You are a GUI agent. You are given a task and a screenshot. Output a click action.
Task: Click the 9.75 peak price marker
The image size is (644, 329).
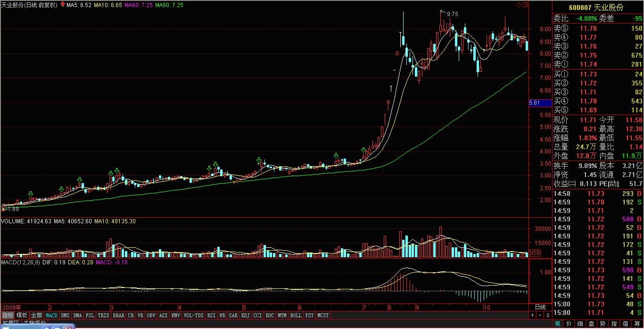452,14
